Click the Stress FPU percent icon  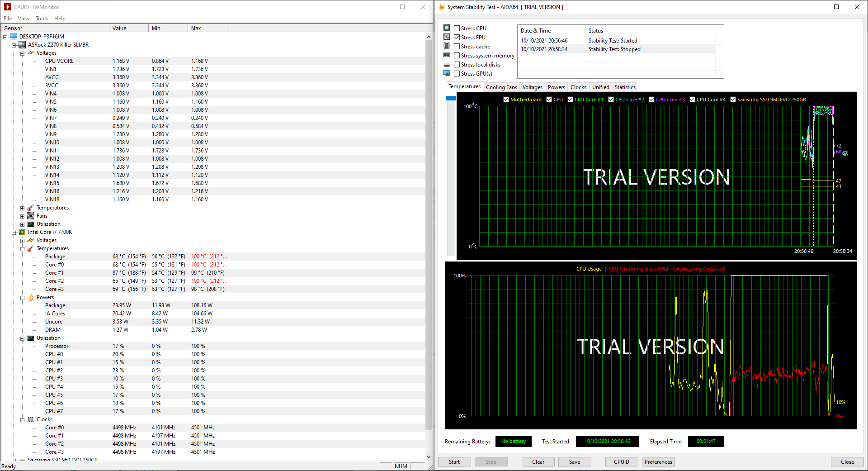(447, 37)
